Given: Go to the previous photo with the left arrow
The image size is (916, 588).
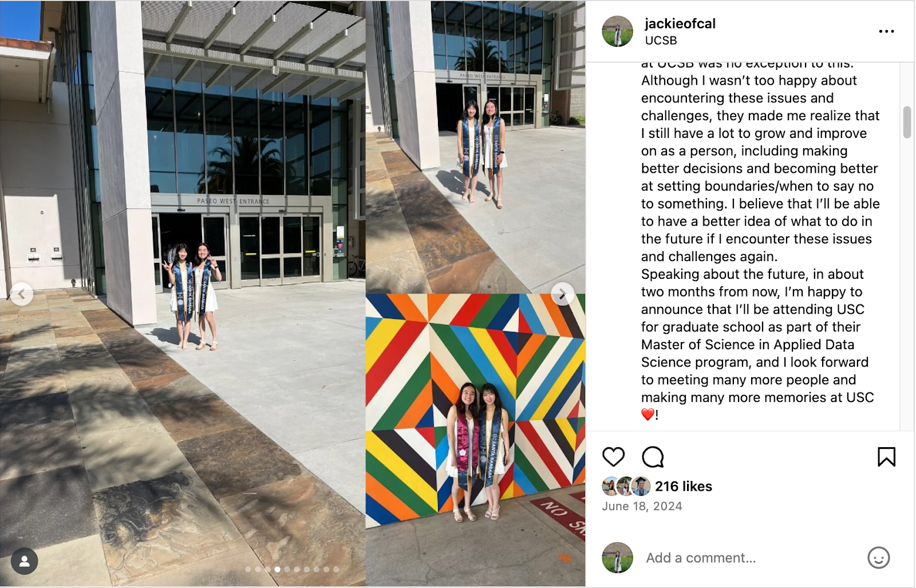Looking at the screenshot, I should 22,294.
